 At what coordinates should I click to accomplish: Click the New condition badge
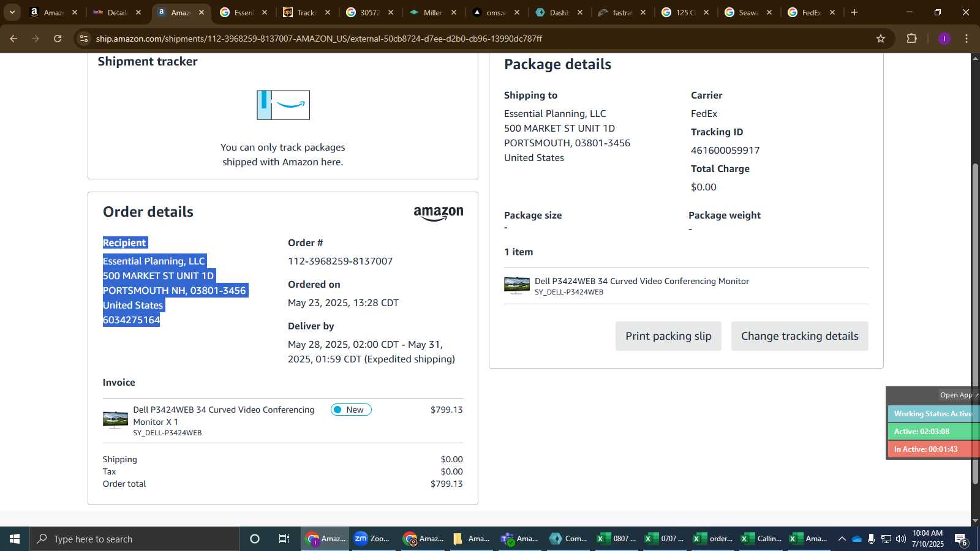click(351, 410)
